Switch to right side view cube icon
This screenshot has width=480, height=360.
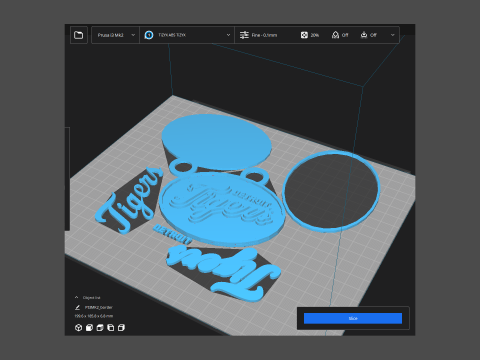121,328
